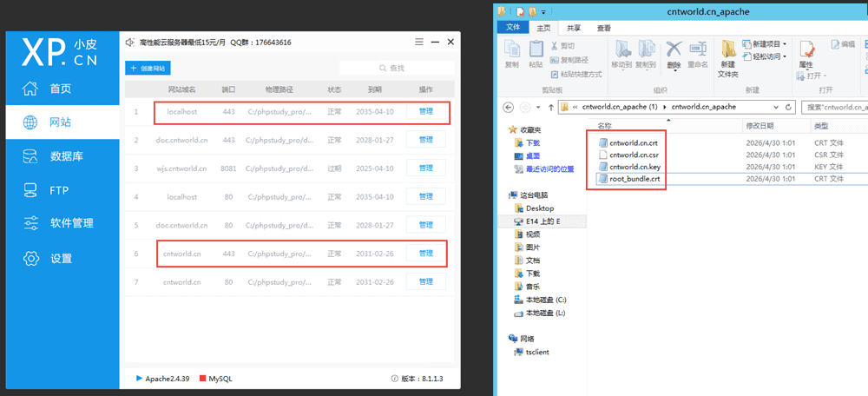
Task: Open the 数据库 database section
Action: click(65, 156)
